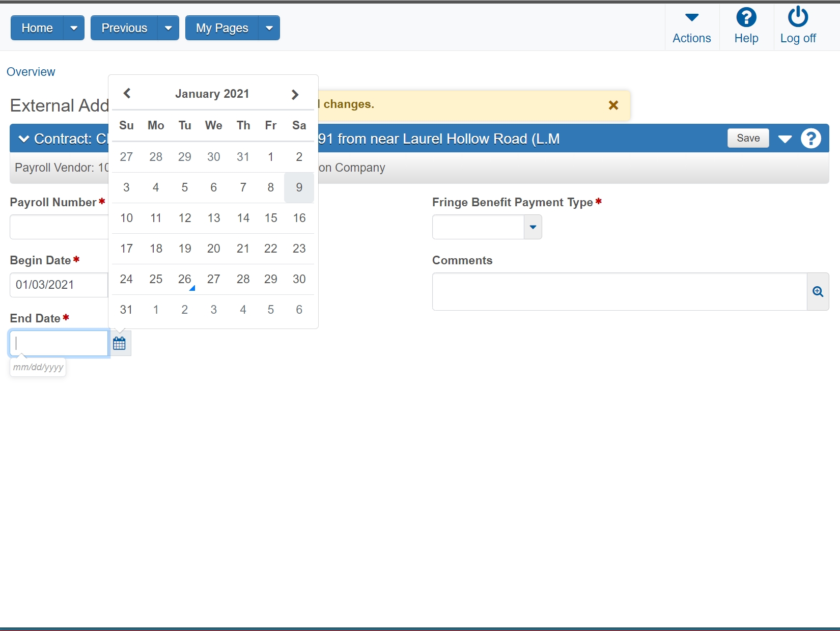Click the Previous button
Viewport: 840px width, 631px height.
124,28
